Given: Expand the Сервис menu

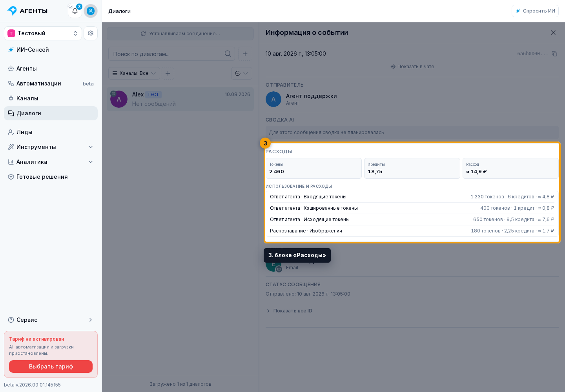Looking at the screenshot, I should (x=51, y=320).
